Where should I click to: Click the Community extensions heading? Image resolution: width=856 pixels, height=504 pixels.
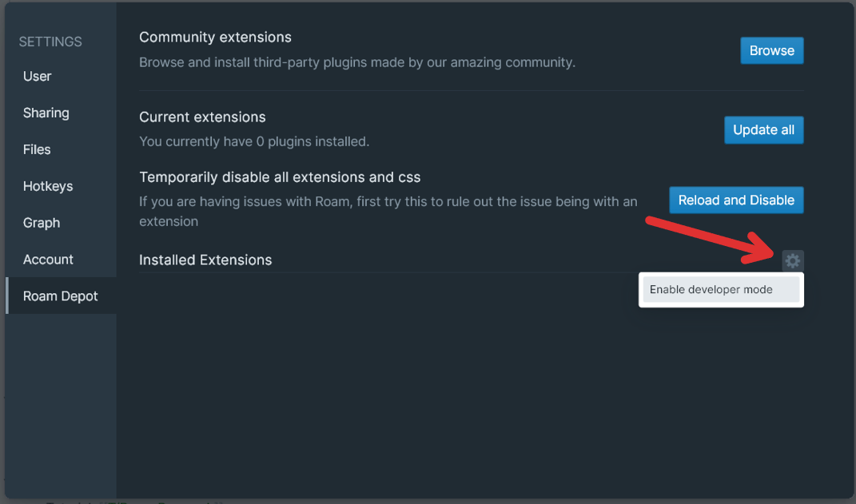(215, 38)
